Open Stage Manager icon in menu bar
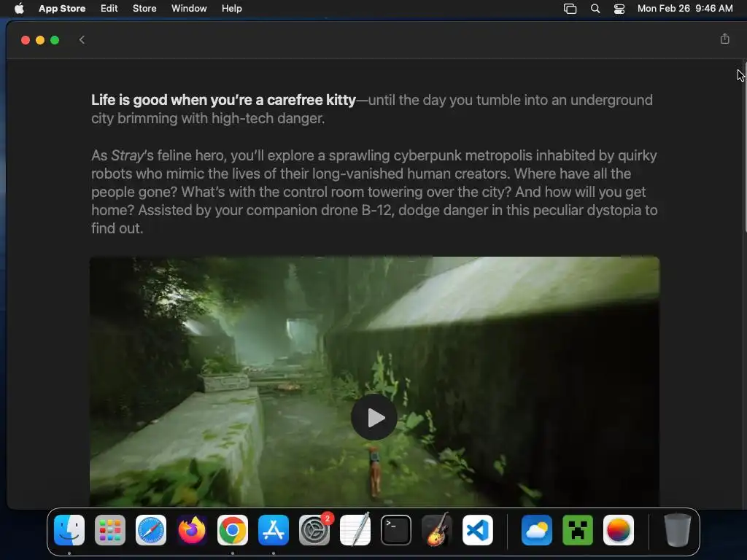747x560 pixels. [x=570, y=9]
